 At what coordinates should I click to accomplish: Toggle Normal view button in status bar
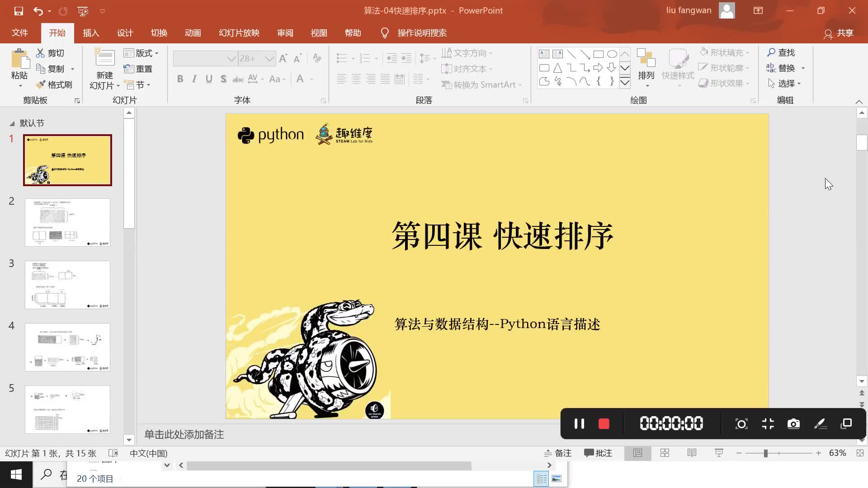(637, 453)
